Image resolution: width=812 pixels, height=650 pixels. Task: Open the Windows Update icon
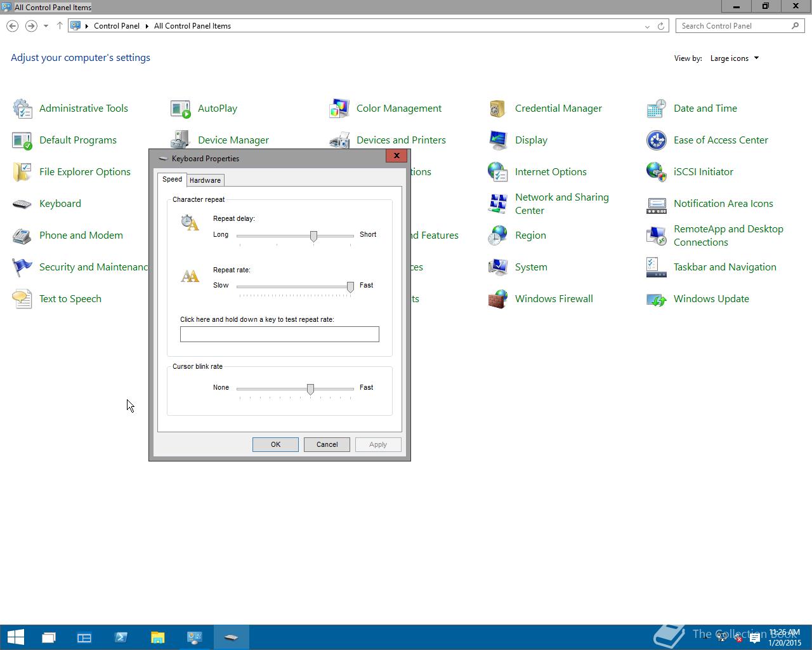tap(657, 299)
